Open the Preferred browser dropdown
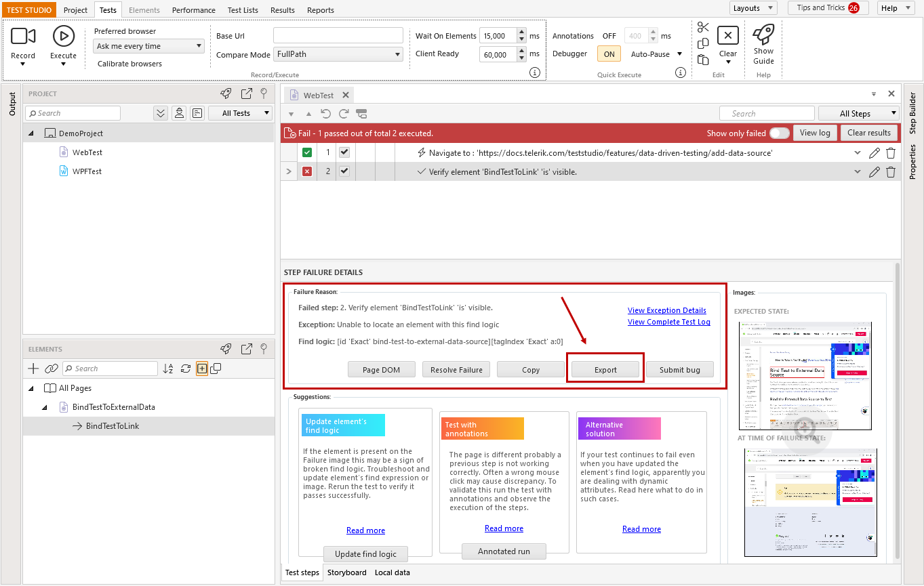The image size is (924, 586). click(x=148, y=46)
